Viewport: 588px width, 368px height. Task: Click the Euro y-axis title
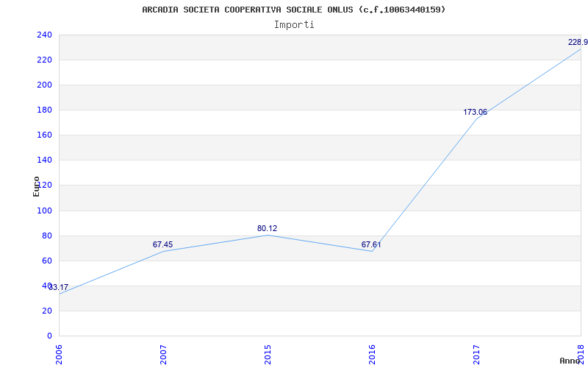pyautogui.click(x=36, y=186)
